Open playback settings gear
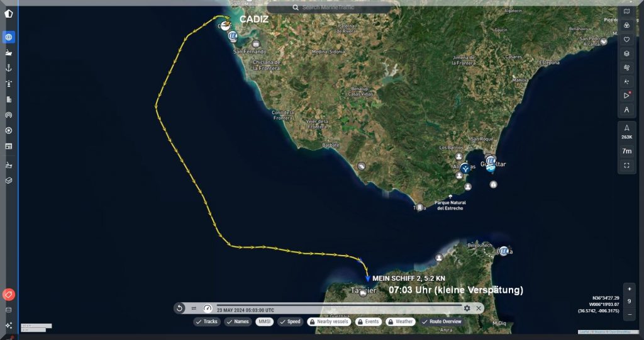 (x=467, y=308)
